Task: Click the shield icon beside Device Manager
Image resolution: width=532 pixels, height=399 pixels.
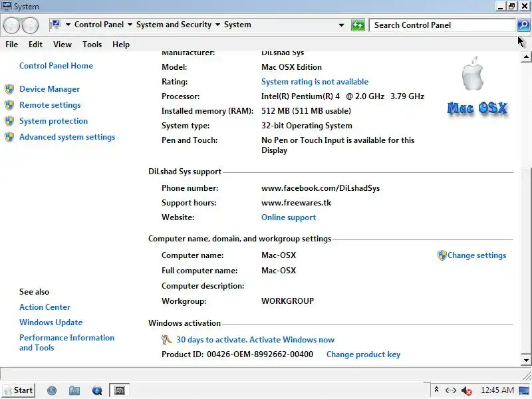Action: click(x=9, y=89)
